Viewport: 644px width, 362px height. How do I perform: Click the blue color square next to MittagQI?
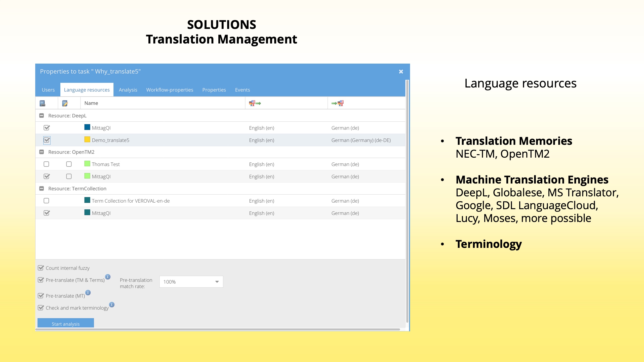(87, 127)
